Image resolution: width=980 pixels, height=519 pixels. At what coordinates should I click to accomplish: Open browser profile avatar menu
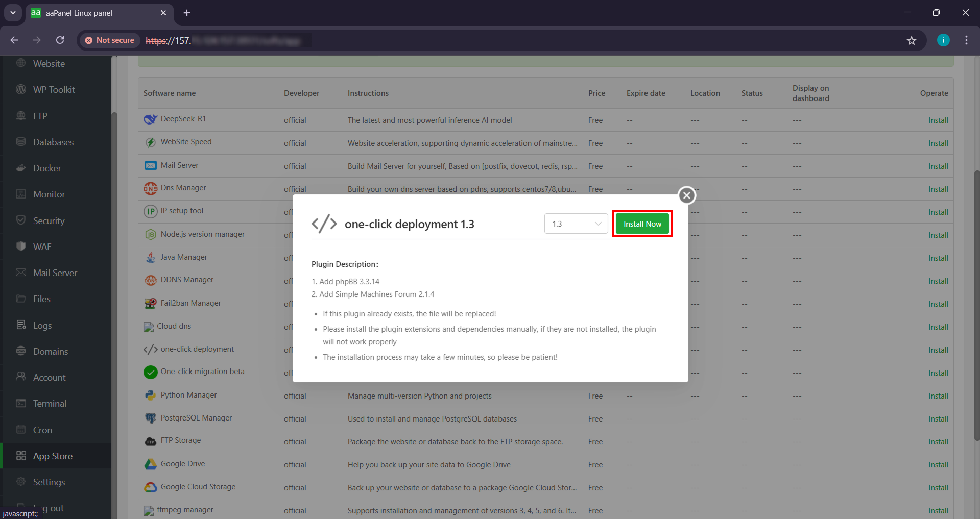click(x=943, y=40)
